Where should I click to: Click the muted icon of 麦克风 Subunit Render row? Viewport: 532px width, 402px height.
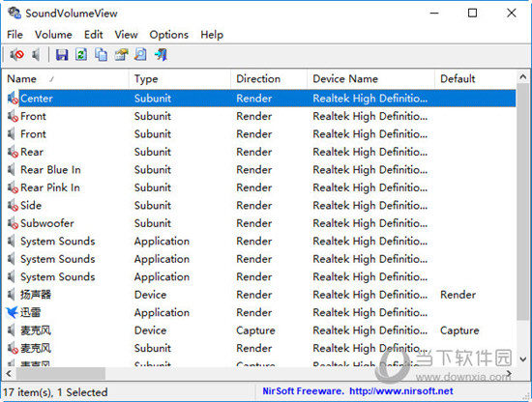[x=13, y=348]
